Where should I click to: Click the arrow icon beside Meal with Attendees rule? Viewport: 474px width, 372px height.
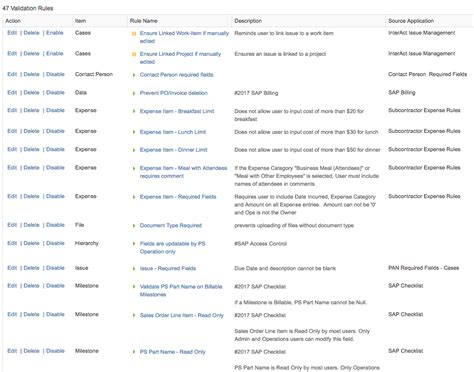click(x=134, y=168)
